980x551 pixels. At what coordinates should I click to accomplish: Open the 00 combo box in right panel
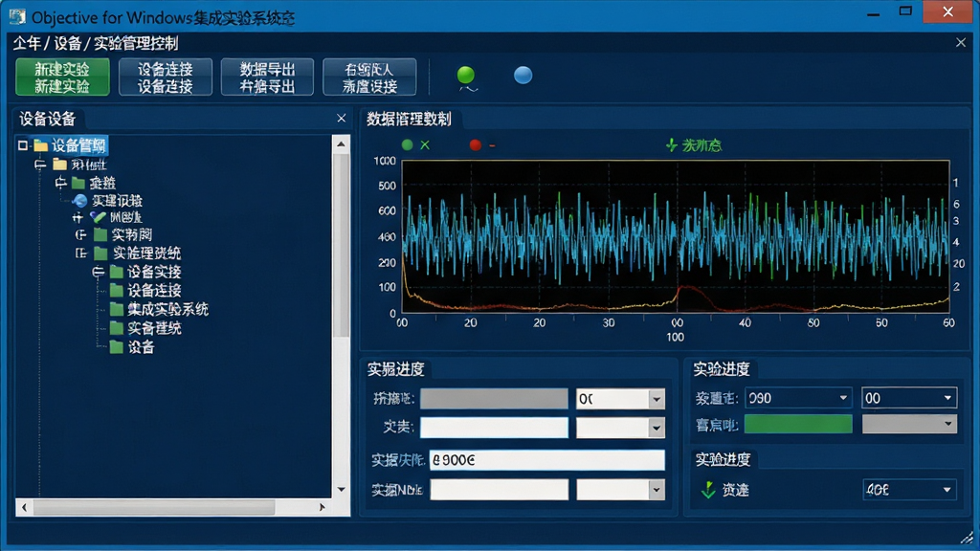(909, 398)
